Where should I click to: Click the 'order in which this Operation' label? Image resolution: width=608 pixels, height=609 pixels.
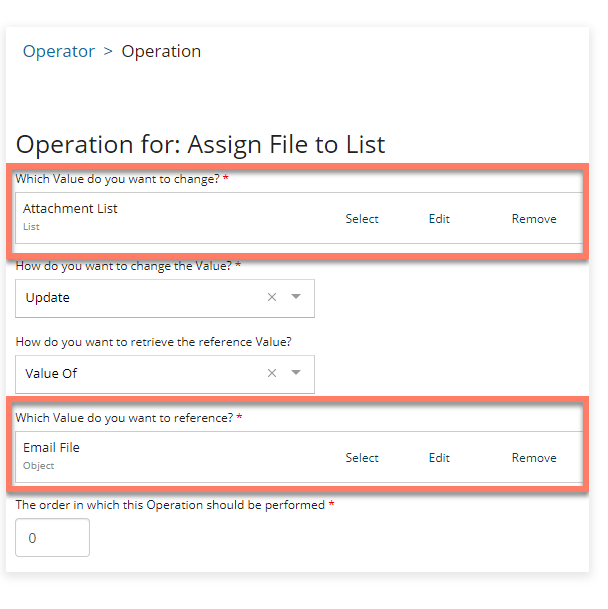pos(170,505)
